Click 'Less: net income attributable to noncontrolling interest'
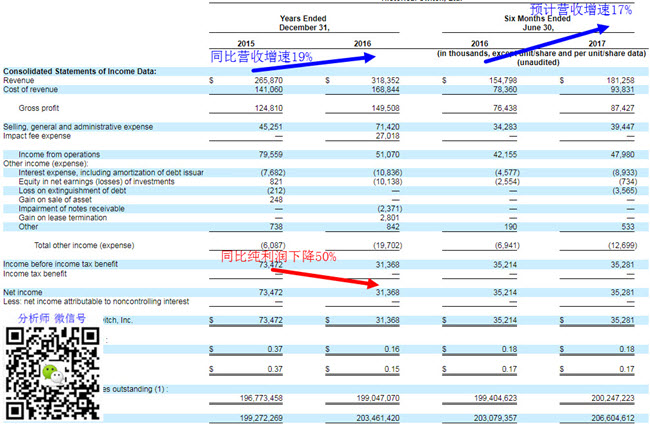 pyautogui.click(x=96, y=302)
